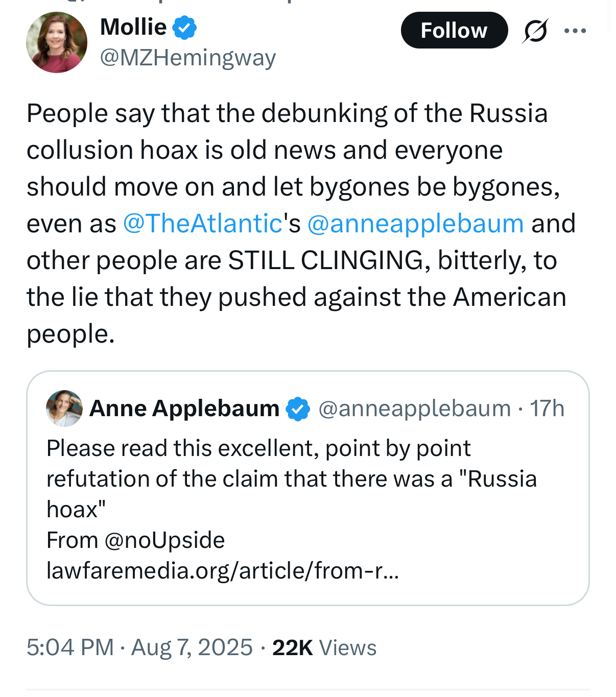Viewport: 616px width, 697px height.
Task: Click the gray @anneapplebaum handle in quote
Action: click(414, 408)
